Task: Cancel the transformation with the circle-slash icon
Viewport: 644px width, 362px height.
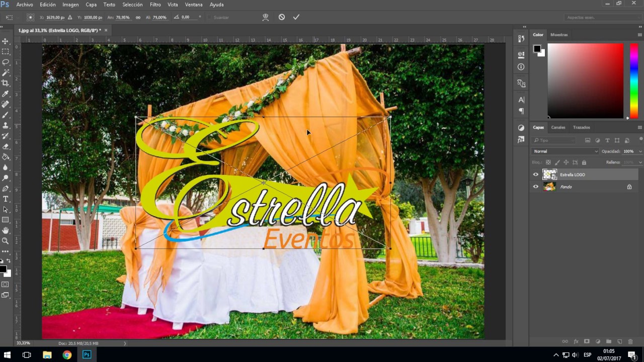Action: (282, 17)
